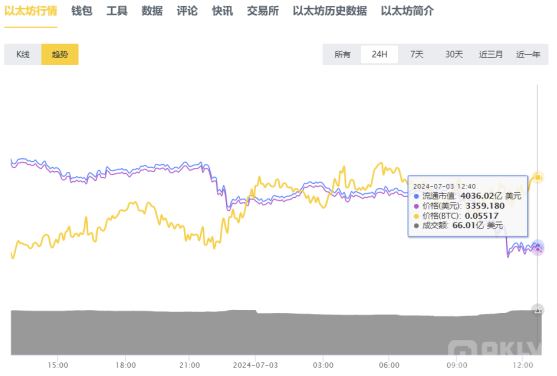Select the yellow 趋势 chart mode
Screen dimensions: 557x376
pos(60,54)
